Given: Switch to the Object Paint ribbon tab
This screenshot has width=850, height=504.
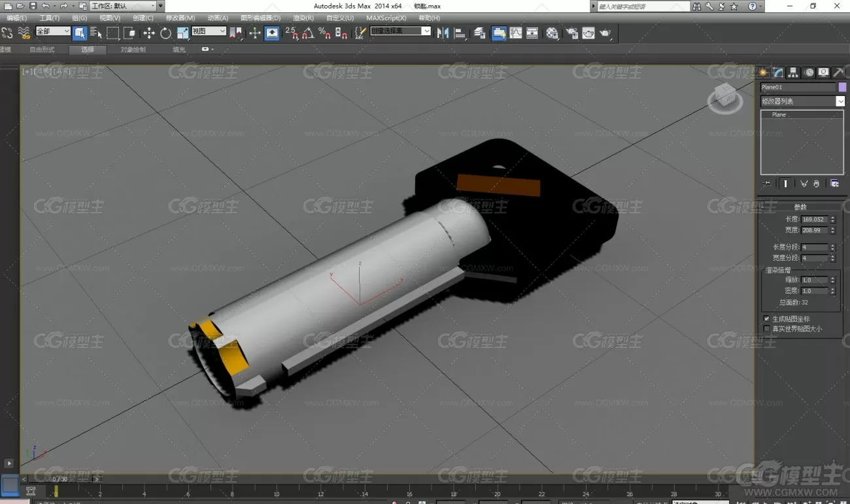Looking at the screenshot, I should (x=133, y=50).
